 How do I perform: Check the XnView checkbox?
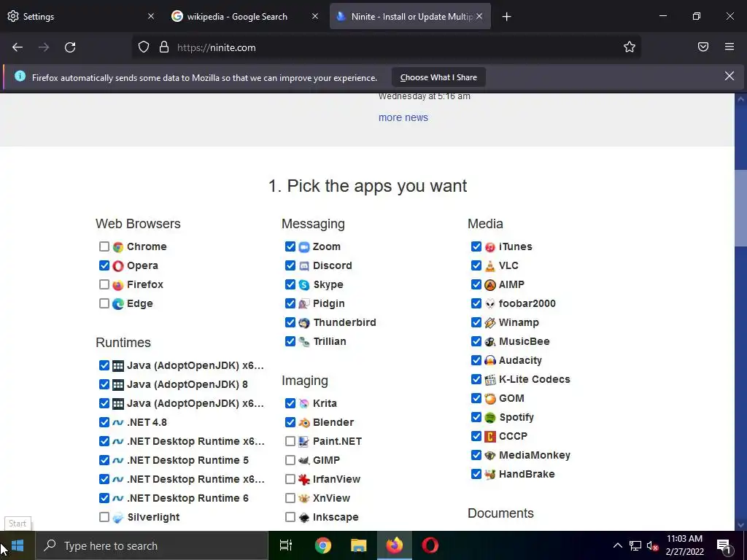point(290,498)
